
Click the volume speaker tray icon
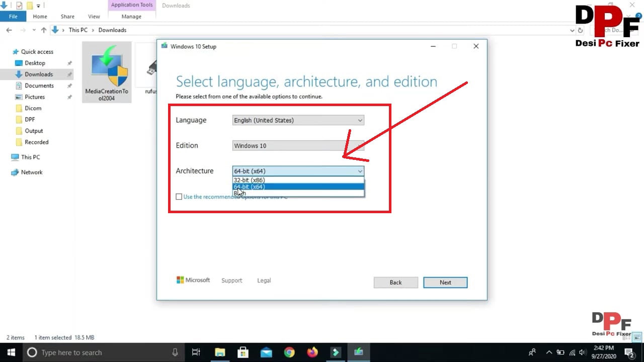(x=583, y=352)
